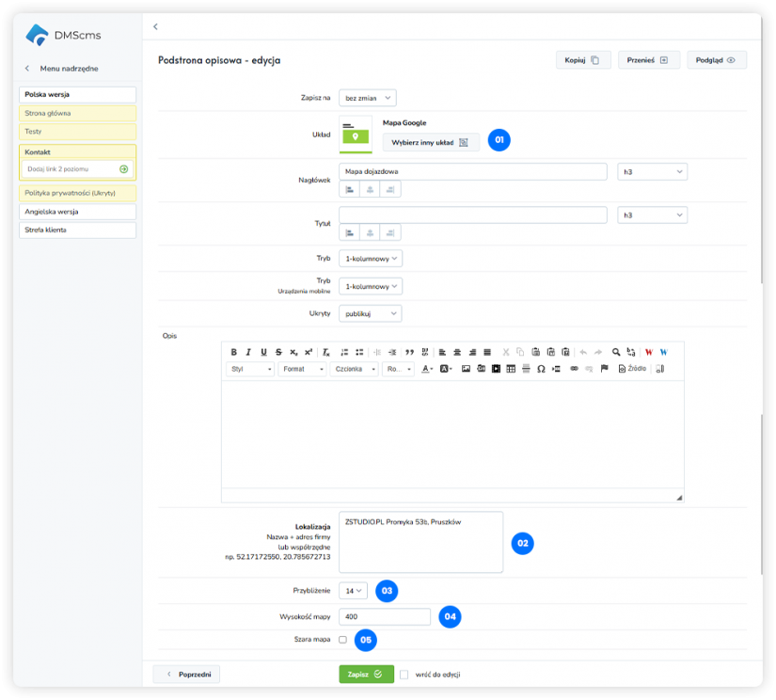Check the 'wróć do edycji' box

404,674
